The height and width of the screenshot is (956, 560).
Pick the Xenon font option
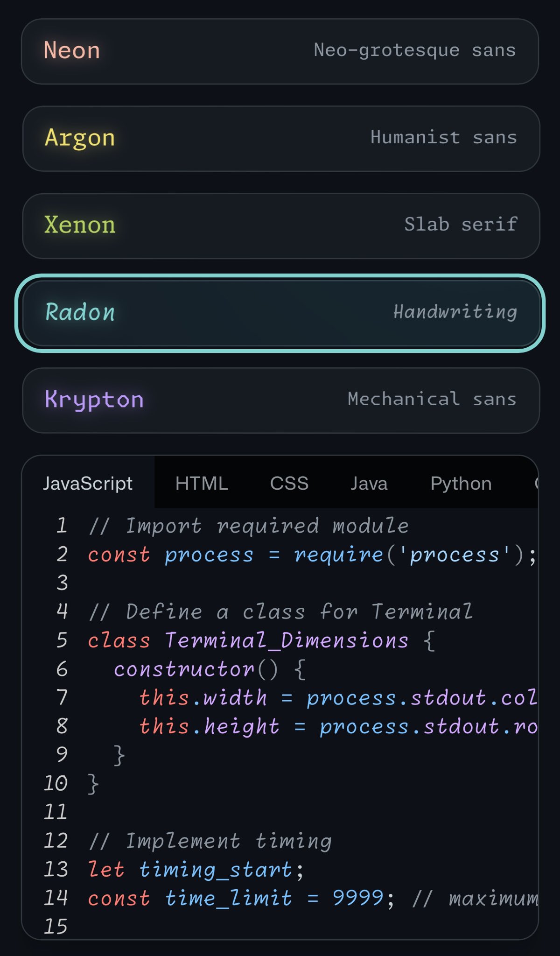280,226
